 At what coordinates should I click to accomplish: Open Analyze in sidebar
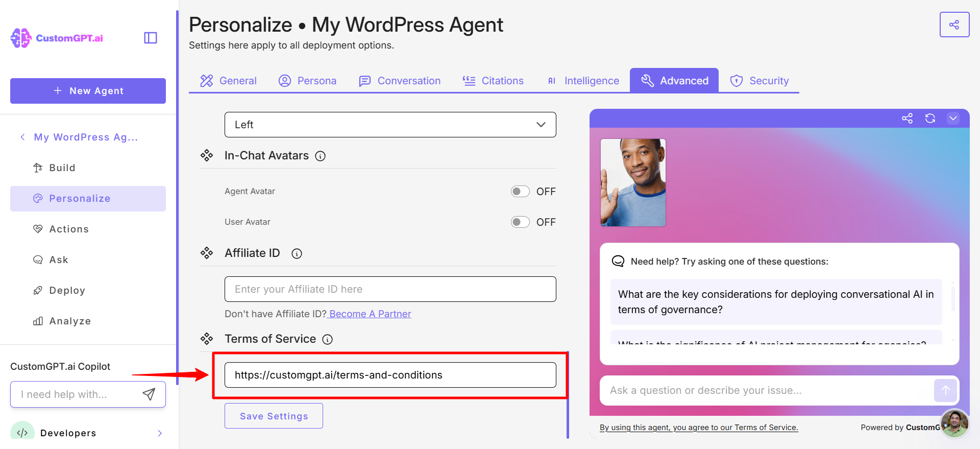(88, 321)
